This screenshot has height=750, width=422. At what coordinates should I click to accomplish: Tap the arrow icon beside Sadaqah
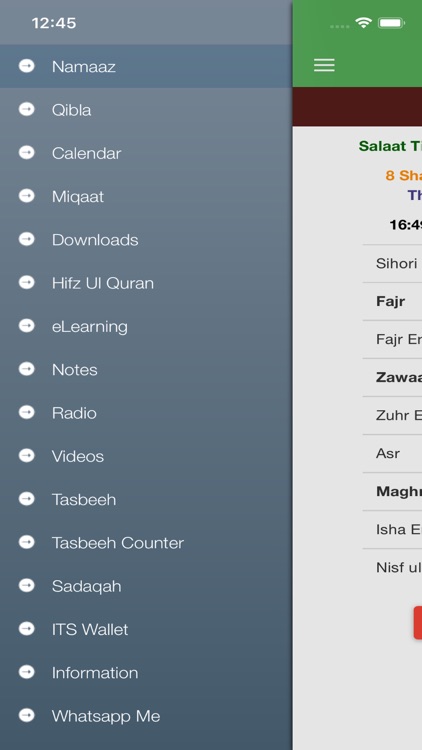pyautogui.click(x=27, y=585)
